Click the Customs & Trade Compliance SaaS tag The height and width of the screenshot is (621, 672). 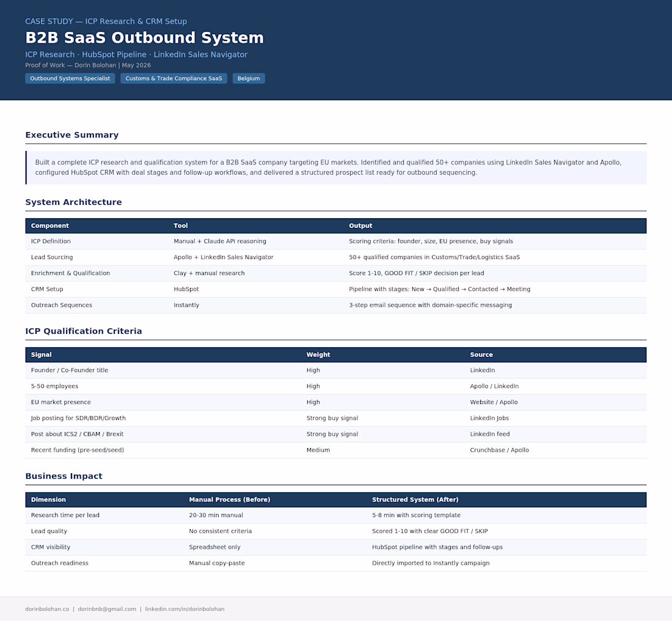[x=173, y=78]
